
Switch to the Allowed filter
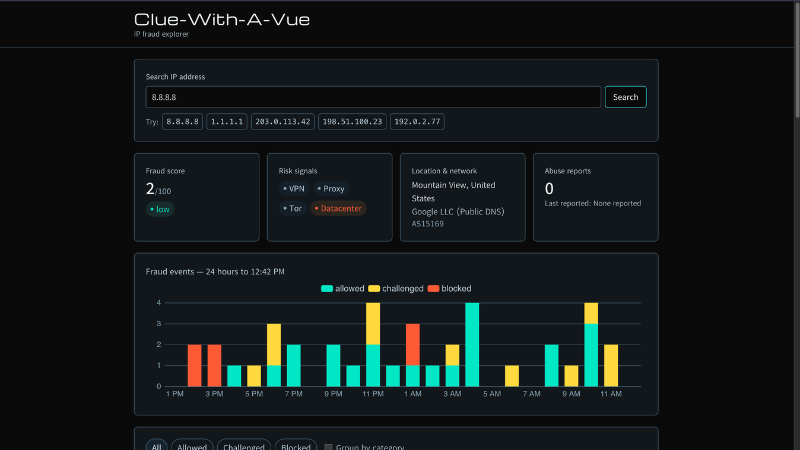(x=192, y=446)
